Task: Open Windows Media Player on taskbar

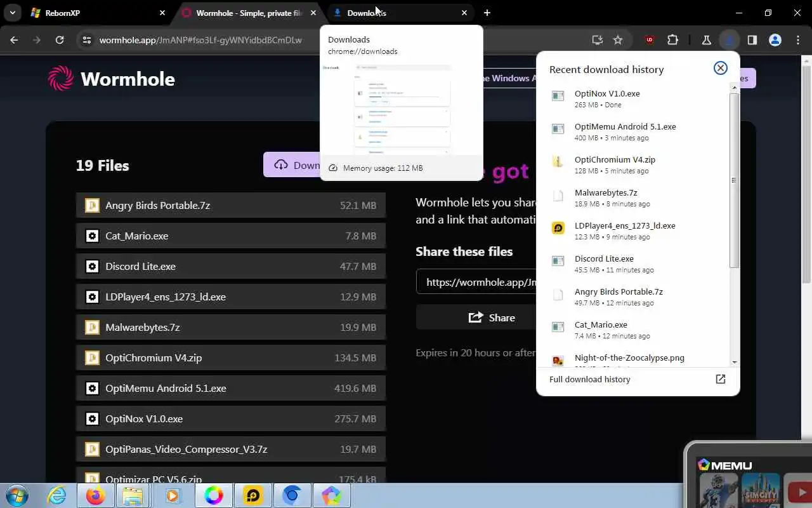Action: (x=173, y=495)
